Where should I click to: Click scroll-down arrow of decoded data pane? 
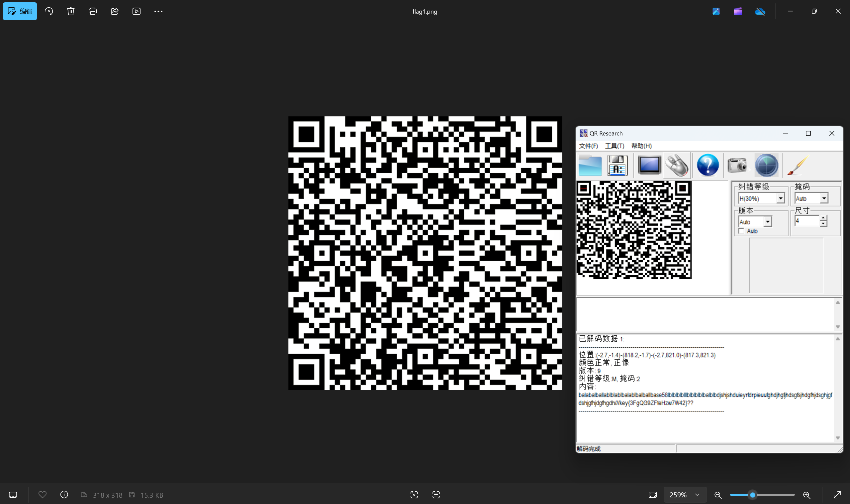tap(838, 438)
